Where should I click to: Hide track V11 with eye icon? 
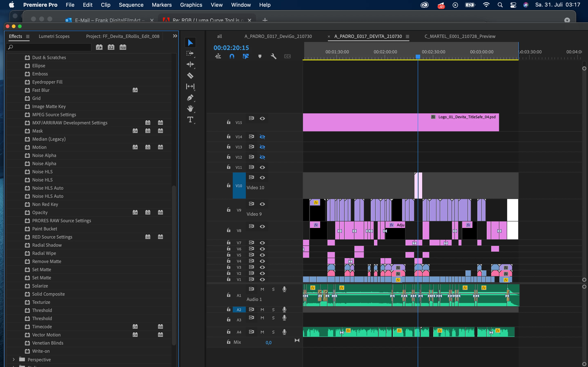(262, 167)
